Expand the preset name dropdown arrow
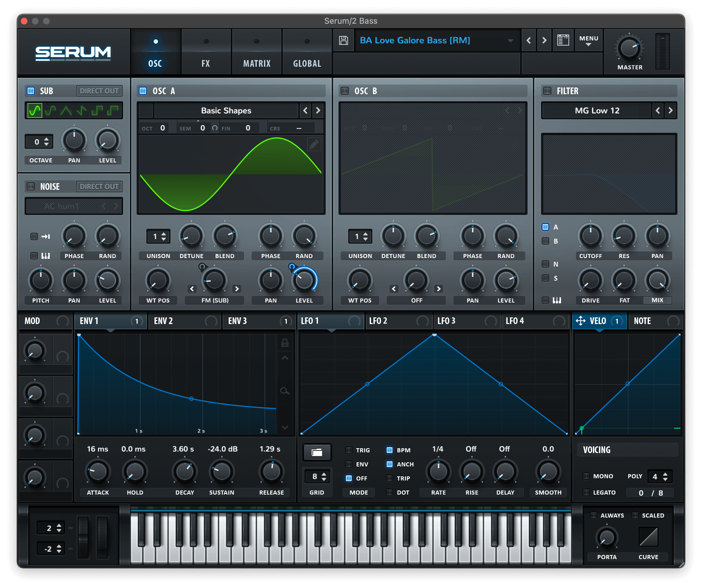The image size is (702, 588). click(511, 40)
